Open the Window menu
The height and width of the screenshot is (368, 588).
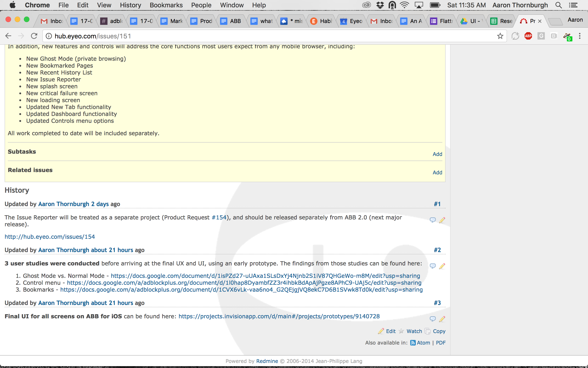(x=232, y=5)
